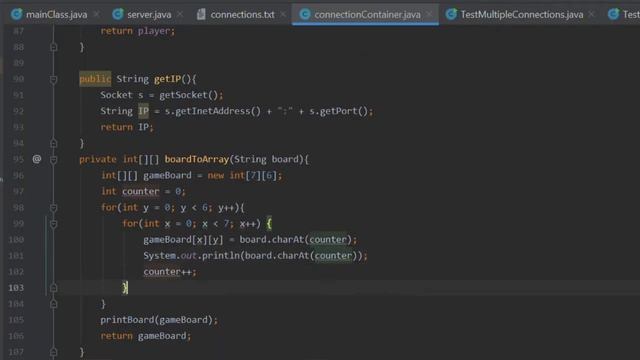This screenshot has height=360, width=640.
Task: Click the fold end marker on line 107
Action: click(x=53, y=352)
